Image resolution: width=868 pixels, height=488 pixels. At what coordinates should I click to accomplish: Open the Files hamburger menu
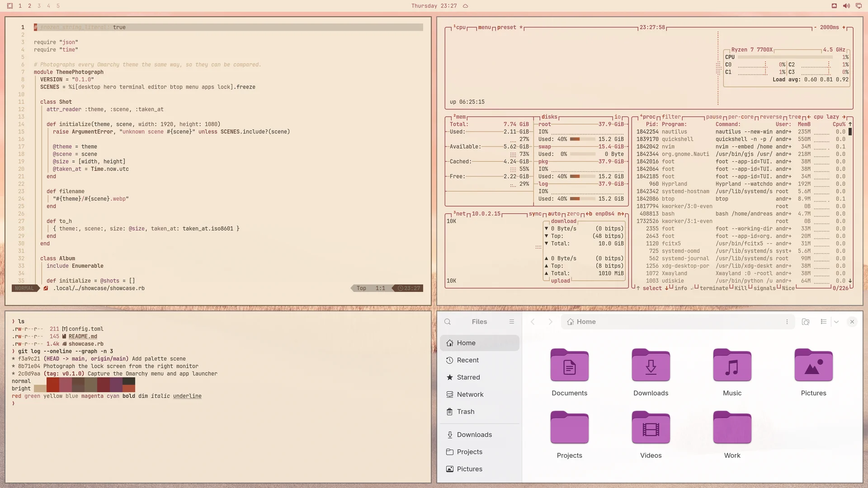[512, 322]
